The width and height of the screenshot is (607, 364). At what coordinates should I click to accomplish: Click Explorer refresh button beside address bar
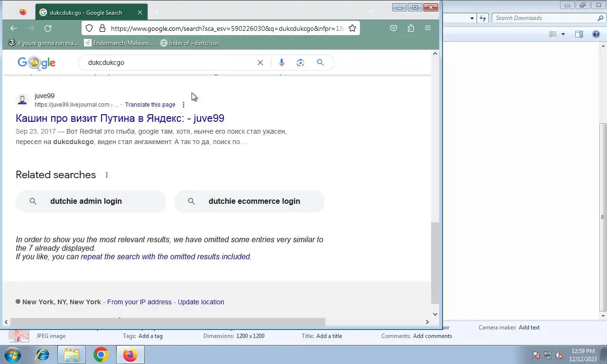[483, 18]
